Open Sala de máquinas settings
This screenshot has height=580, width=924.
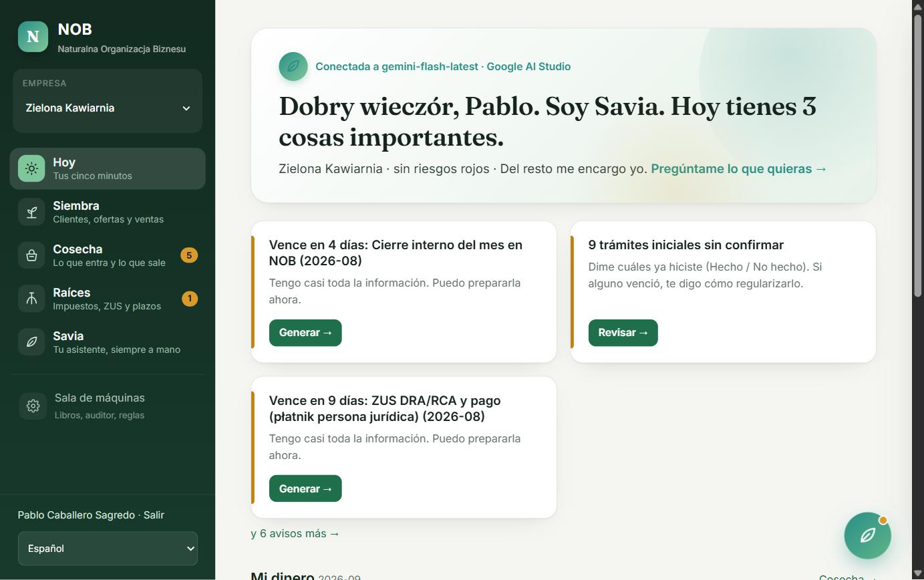108,406
